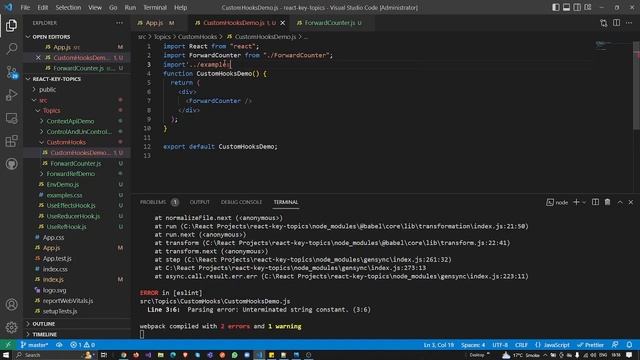Switch to the Debug Console tab
640x360 pixels.
pyautogui.click(x=241, y=202)
